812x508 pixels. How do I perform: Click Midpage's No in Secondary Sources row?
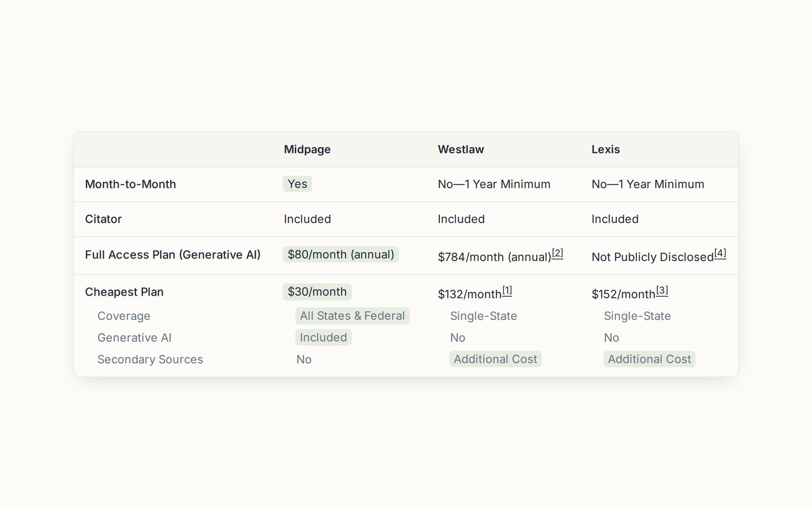click(x=304, y=359)
